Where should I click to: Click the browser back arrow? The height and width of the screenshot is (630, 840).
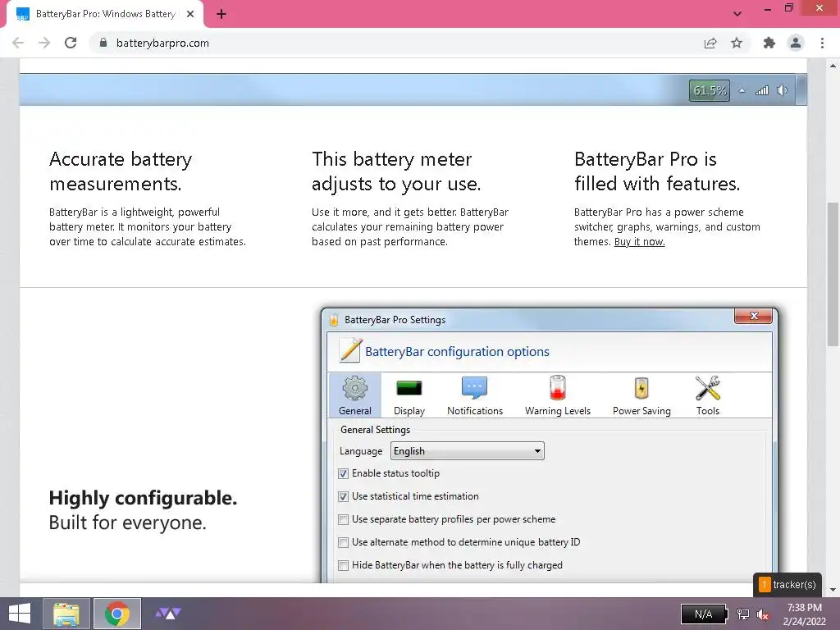(x=18, y=43)
